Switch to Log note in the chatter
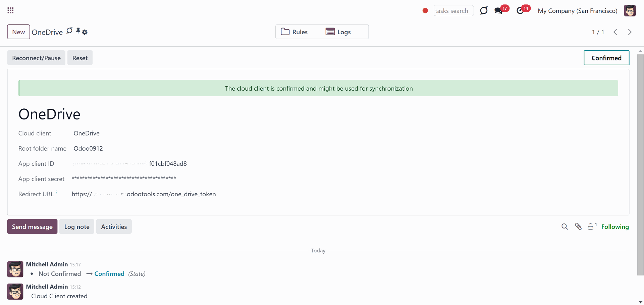The height and width of the screenshot is (305, 644). click(x=77, y=226)
